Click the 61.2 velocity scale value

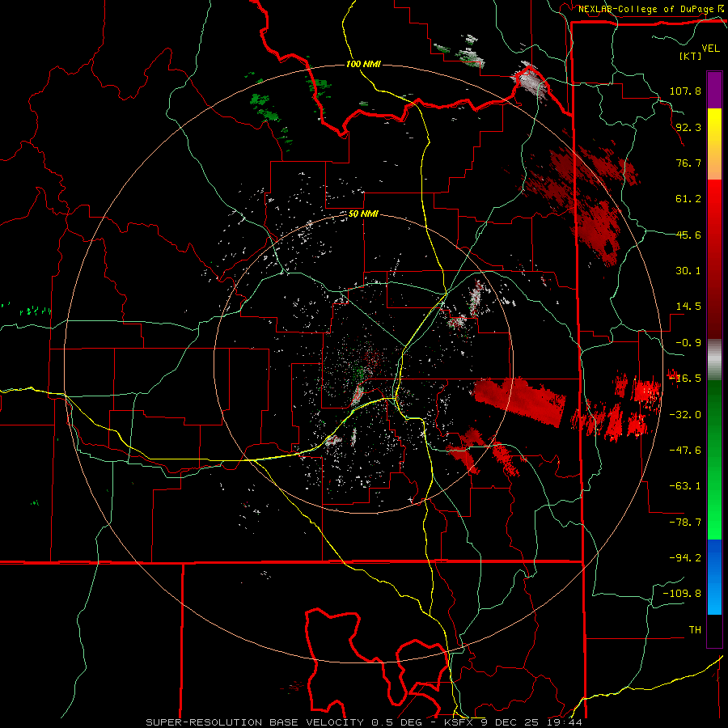688,199
